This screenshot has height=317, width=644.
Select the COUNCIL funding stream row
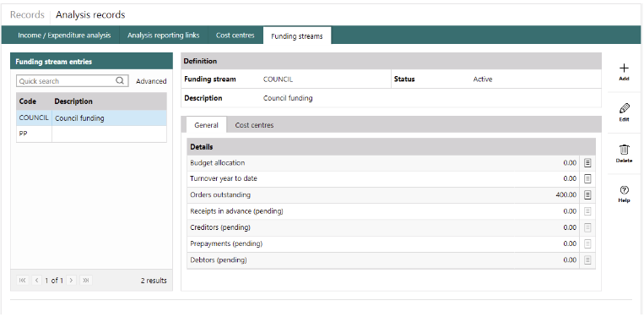[x=92, y=118]
